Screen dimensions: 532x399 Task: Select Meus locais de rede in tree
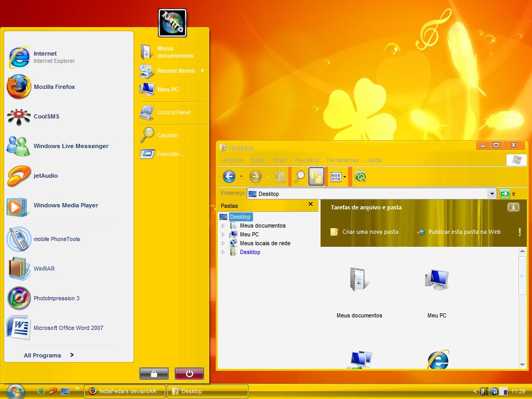[264, 243]
